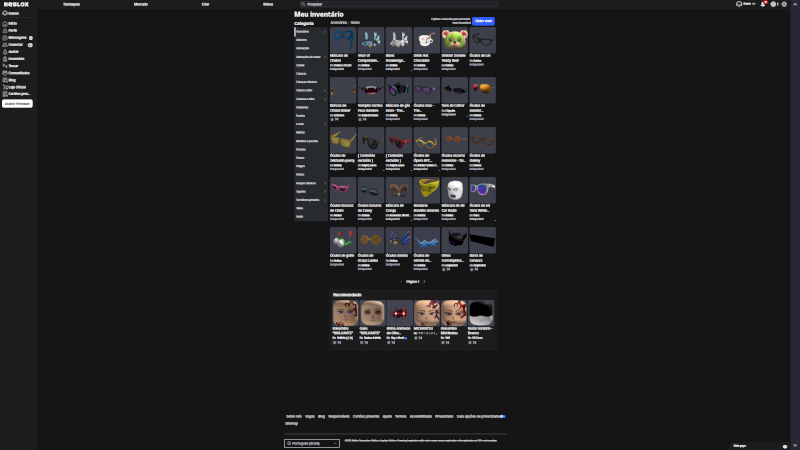Viewport: 800px width, 450px height.
Task: Open the Sitemap footer link
Action: coord(291,423)
